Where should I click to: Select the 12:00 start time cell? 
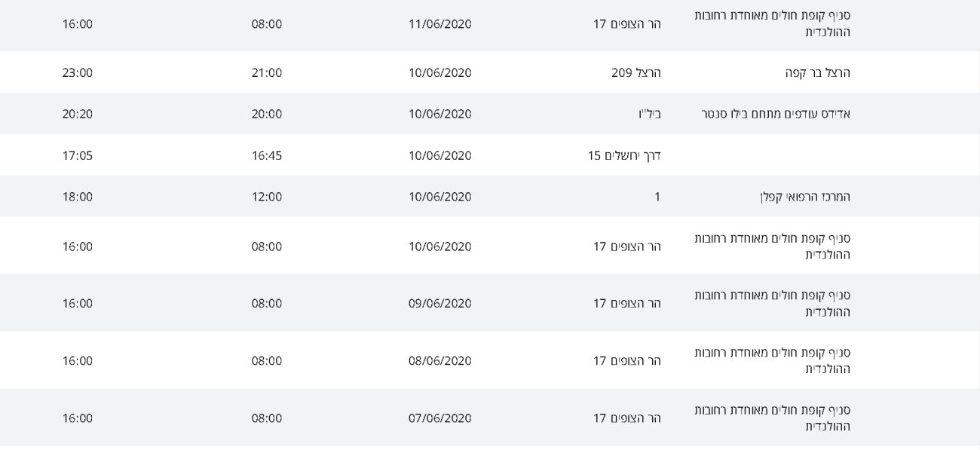tap(267, 197)
